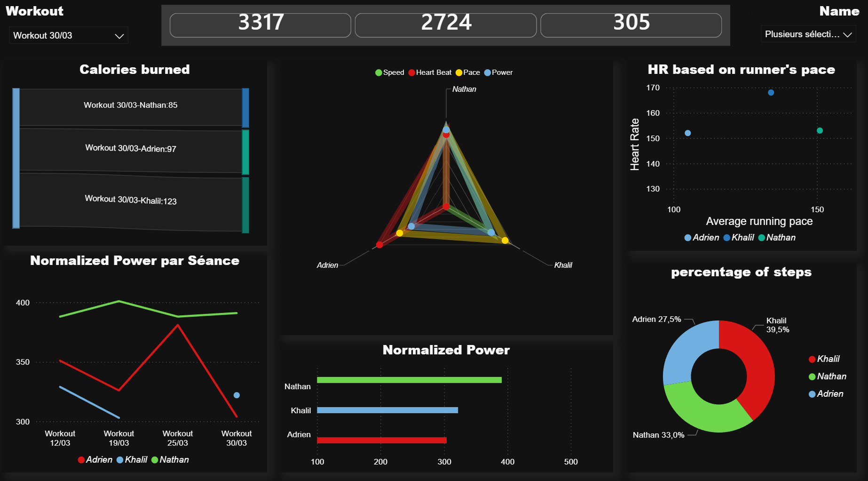Click the Adrien legend marker under Normalized Power par Séance
The width and height of the screenshot is (868, 481).
[x=81, y=460]
